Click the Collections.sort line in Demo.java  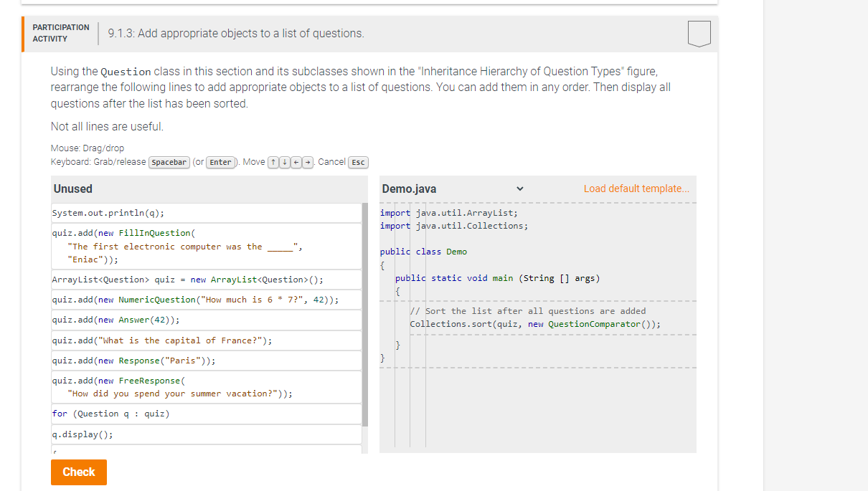tap(535, 324)
